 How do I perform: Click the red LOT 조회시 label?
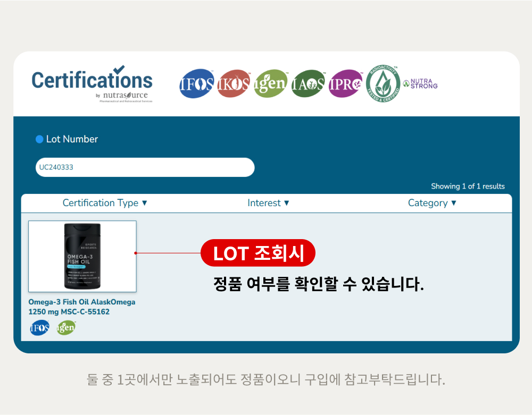pos(258,253)
